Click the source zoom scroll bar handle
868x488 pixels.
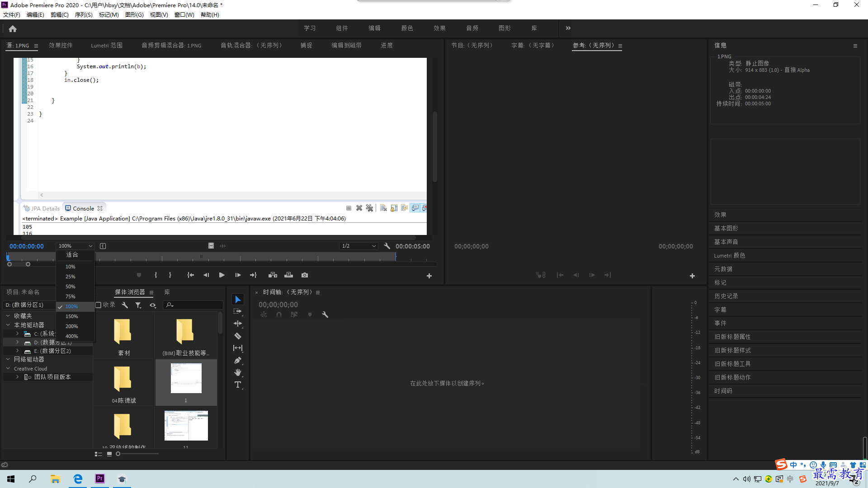pyautogui.click(x=19, y=264)
